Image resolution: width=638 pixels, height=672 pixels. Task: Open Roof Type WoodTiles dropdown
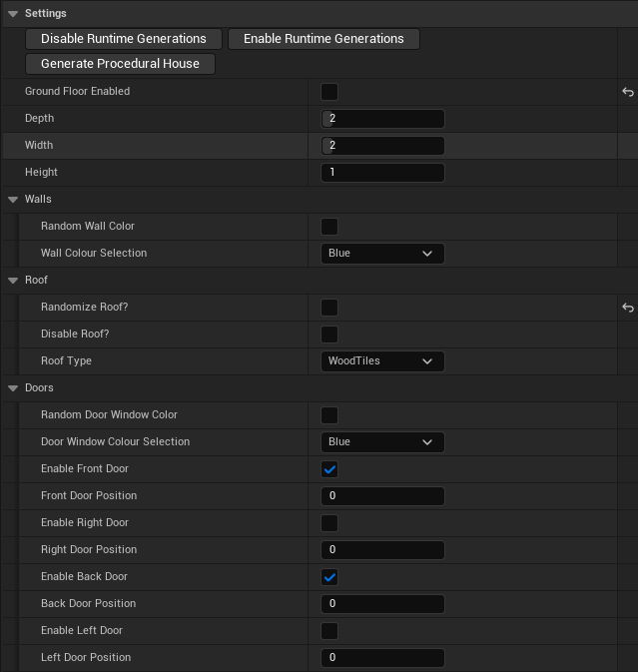coord(382,360)
